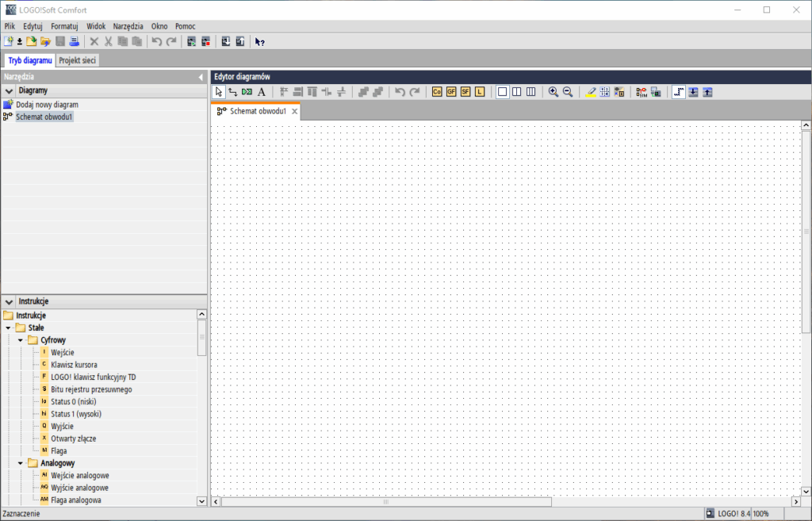Split editor into two windows
Viewport: 812px width, 521px height.
pos(517,92)
